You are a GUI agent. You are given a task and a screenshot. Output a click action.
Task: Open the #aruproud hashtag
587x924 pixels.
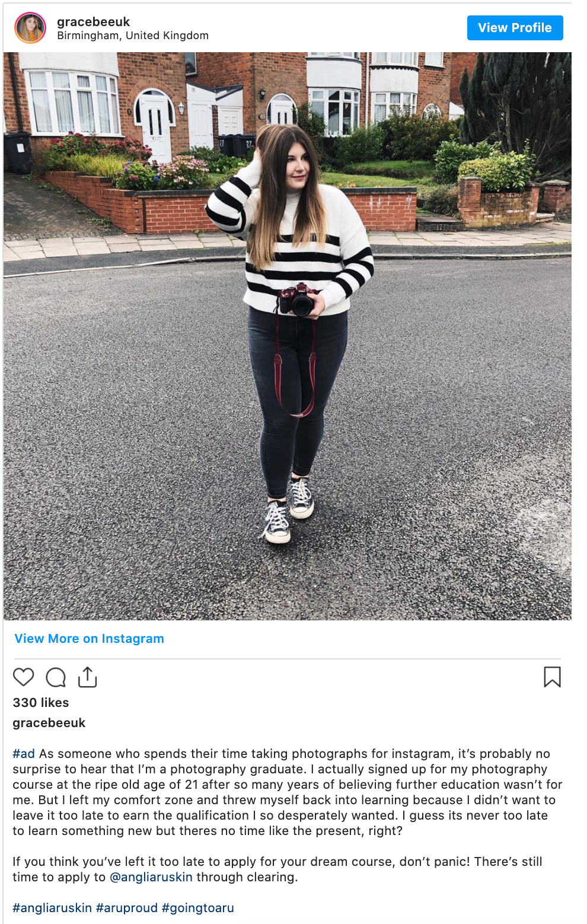127,908
